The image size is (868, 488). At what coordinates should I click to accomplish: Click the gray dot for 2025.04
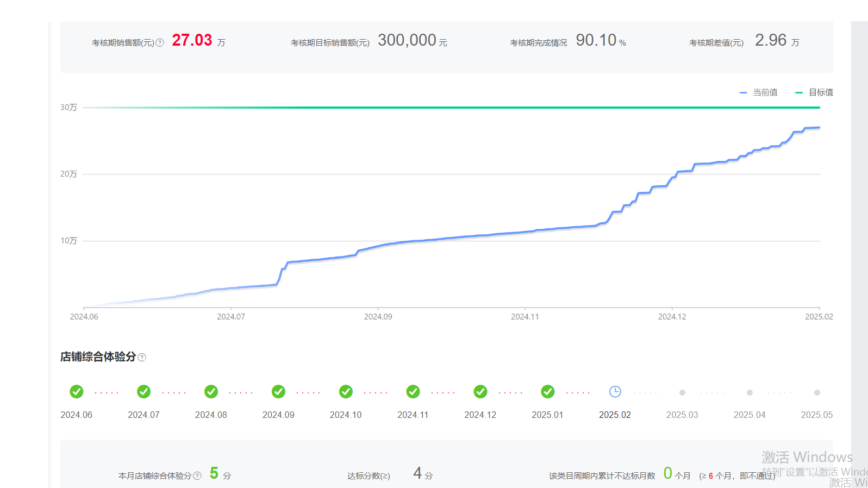(750, 392)
